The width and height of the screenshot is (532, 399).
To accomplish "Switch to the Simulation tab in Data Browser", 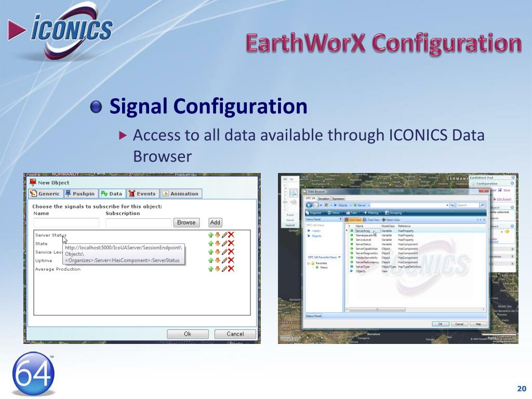I will (324, 198).
